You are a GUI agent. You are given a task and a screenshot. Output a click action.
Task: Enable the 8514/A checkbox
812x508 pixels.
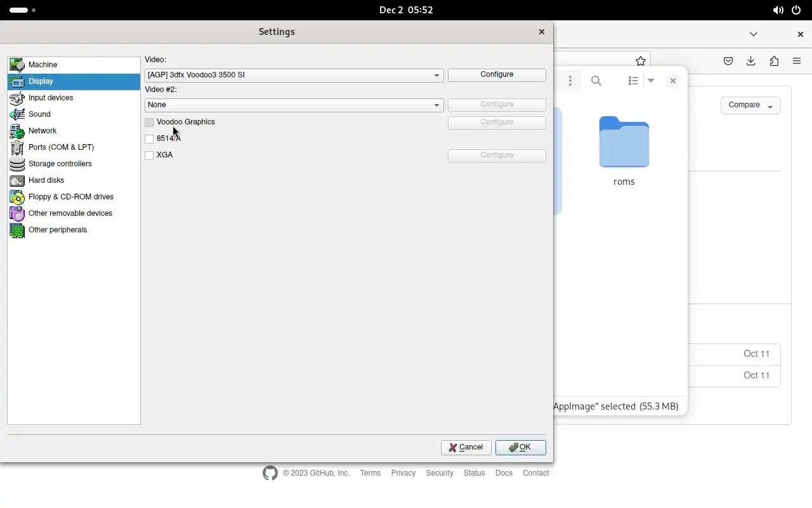point(149,138)
